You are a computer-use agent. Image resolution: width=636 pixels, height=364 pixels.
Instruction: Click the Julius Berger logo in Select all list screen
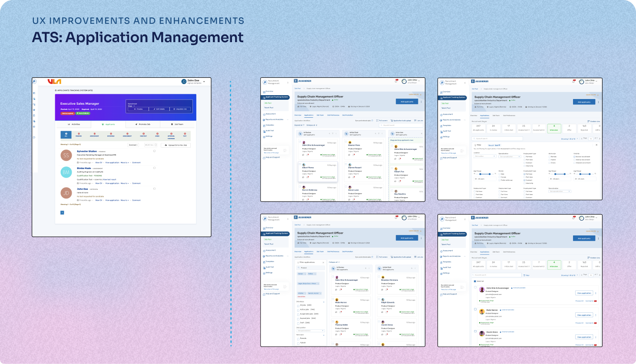tap(480, 218)
